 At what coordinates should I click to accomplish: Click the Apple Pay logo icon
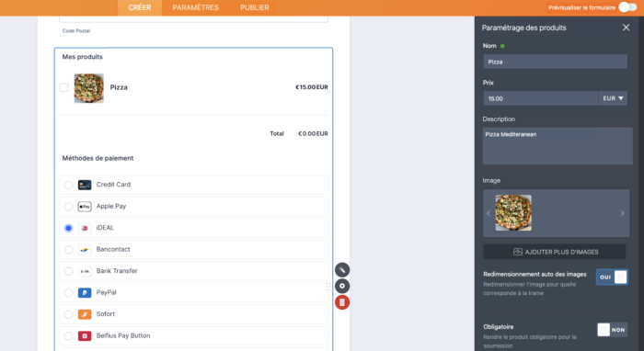coord(85,207)
